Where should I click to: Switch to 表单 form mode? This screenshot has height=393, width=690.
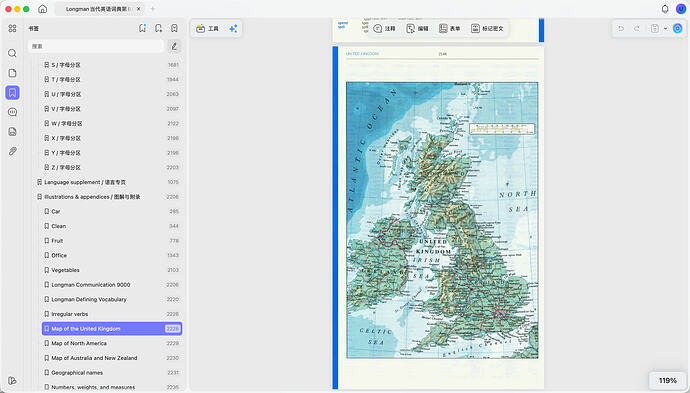[450, 29]
